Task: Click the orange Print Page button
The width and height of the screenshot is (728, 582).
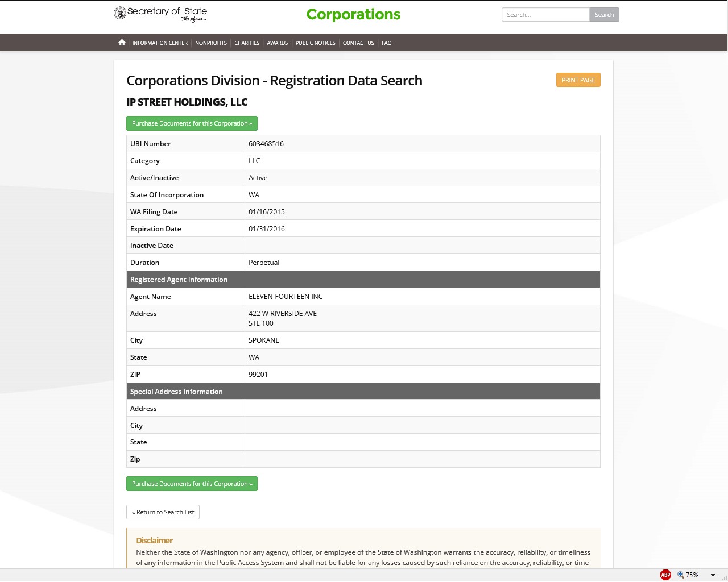Action: [578, 80]
